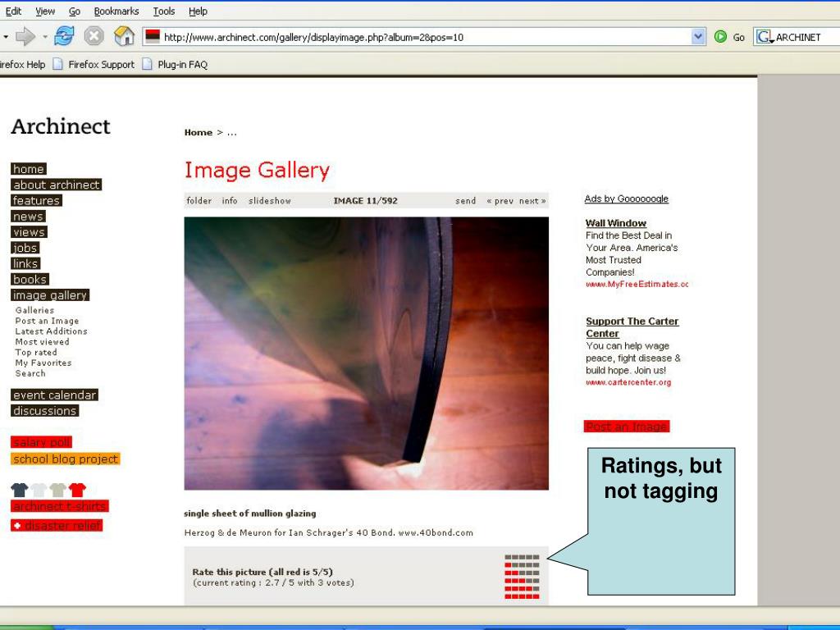Open the books nav link

pyautogui.click(x=30, y=279)
